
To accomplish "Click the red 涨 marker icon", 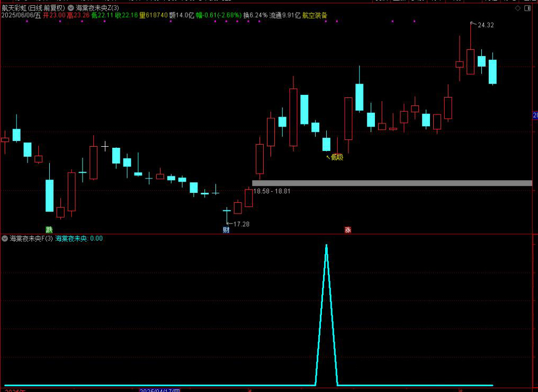I will click(348, 230).
